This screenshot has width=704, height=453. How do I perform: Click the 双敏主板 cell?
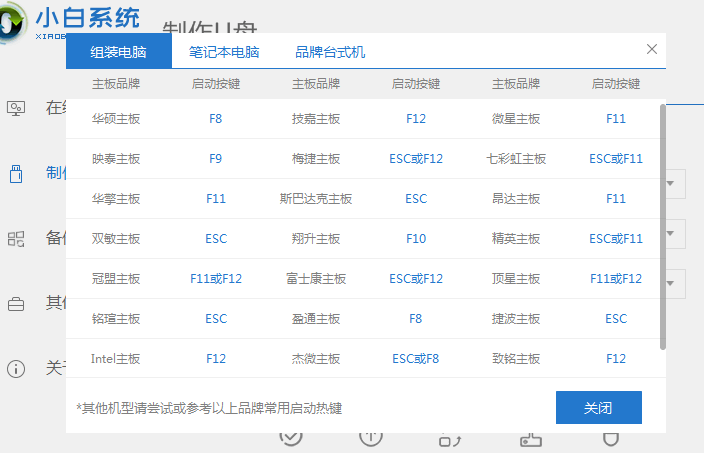(116, 239)
